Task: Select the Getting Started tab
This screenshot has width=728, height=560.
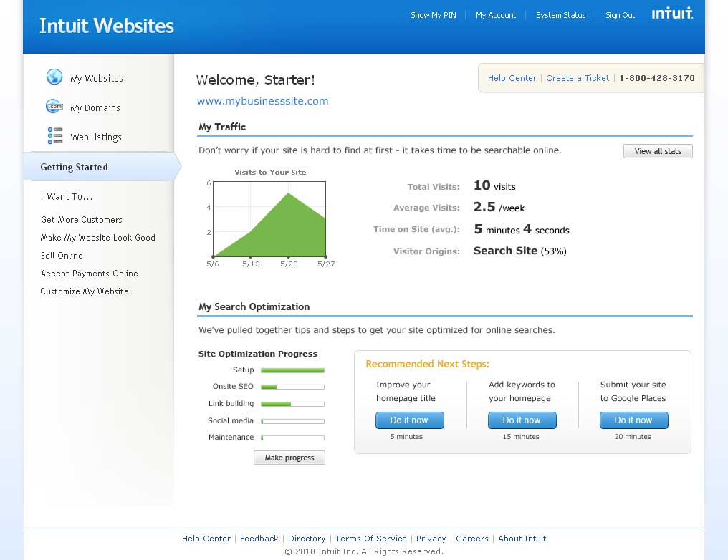Action: coord(102,167)
